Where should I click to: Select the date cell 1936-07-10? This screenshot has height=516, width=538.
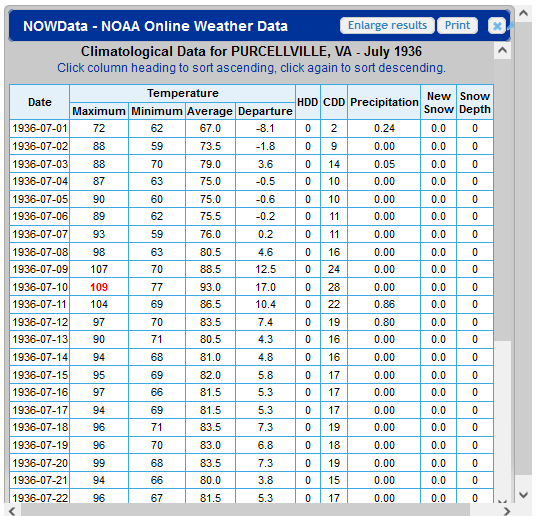pos(40,287)
